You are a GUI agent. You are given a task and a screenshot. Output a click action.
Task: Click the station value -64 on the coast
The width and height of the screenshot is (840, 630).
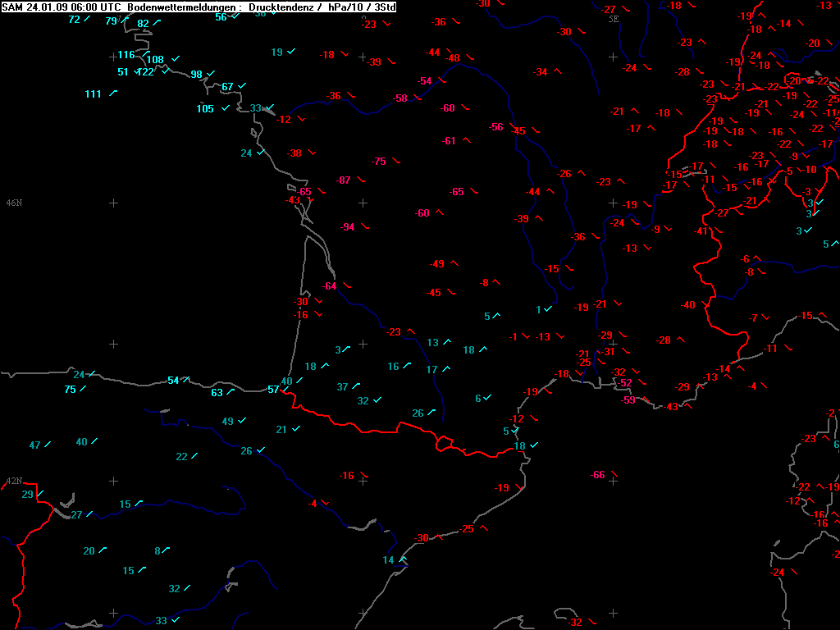point(330,285)
